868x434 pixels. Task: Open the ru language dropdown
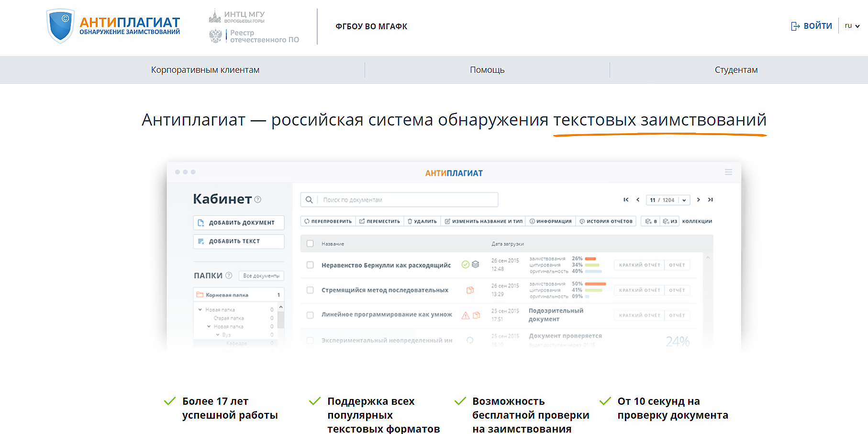pyautogui.click(x=852, y=26)
